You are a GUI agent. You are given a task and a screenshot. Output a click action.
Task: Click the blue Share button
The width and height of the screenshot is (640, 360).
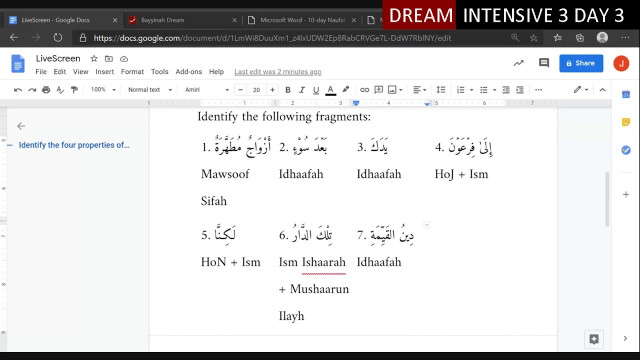point(581,63)
